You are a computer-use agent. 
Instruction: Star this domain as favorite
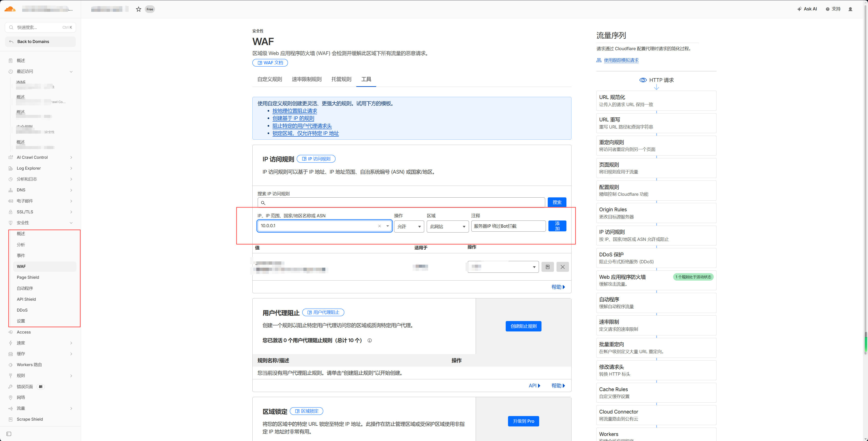(138, 9)
